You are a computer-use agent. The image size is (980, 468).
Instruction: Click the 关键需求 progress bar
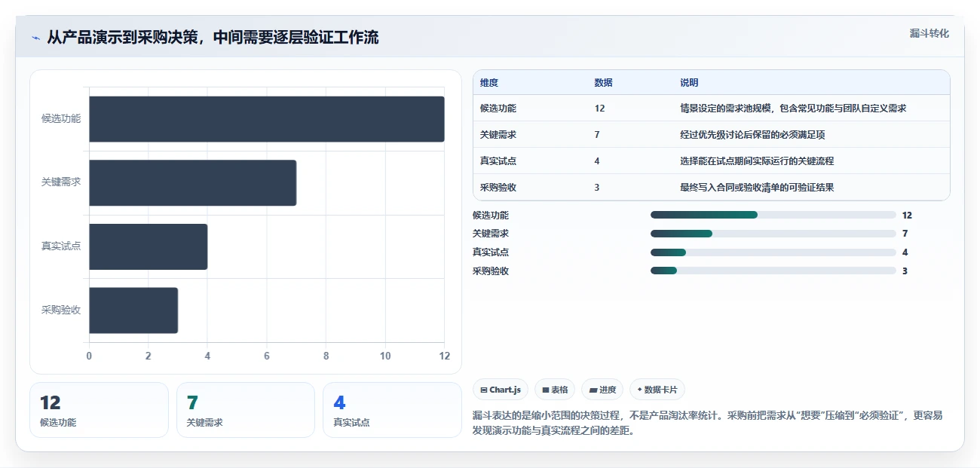click(x=773, y=234)
